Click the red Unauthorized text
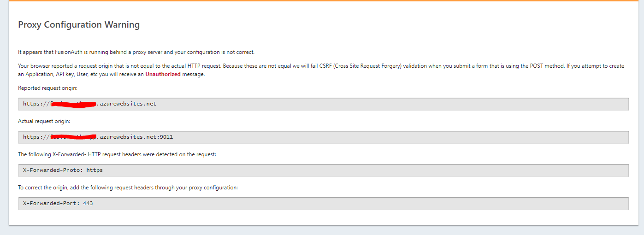Image resolution: width=644 pixels, height=235 pixels. [163, 74]
